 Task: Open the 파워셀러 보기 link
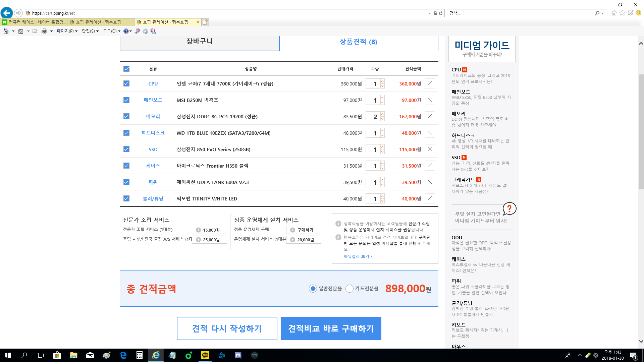[358, 256]
